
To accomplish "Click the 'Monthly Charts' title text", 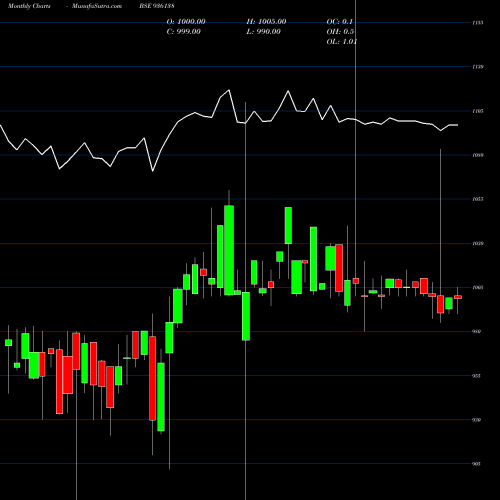I will [x=29, y=6].
